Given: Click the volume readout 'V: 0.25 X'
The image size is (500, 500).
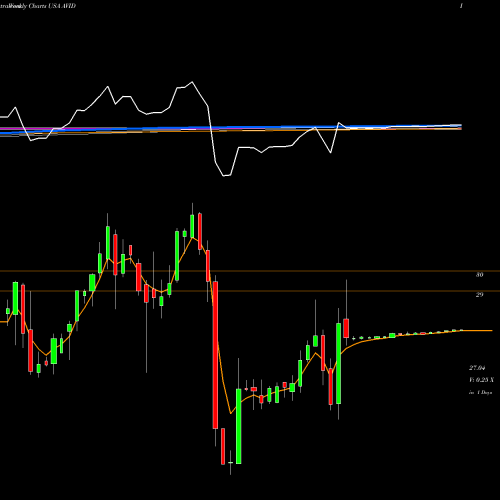Looking at the screenshot, I should (482, 380).
